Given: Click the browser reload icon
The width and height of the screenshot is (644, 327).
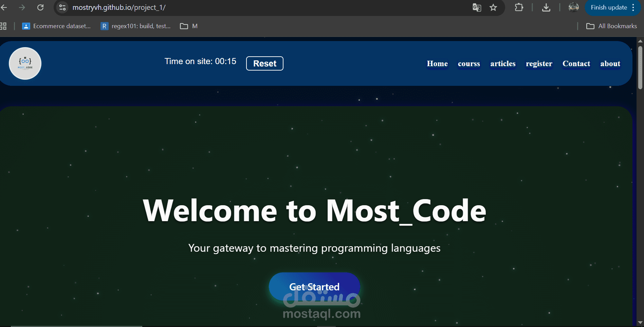Looking at the screenshot, I should pos(40,7).
